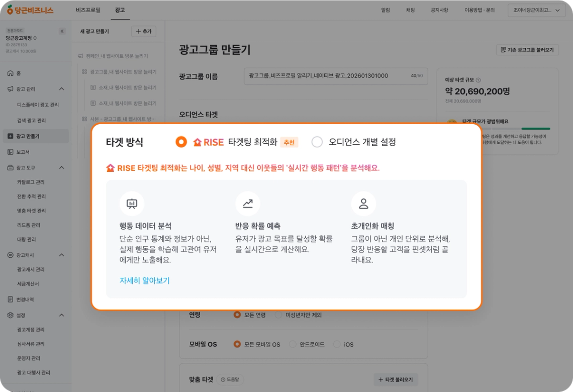Click 기존 광고그룹 불러오기 button
Viewport: 573px width, 392px height.
527,50
